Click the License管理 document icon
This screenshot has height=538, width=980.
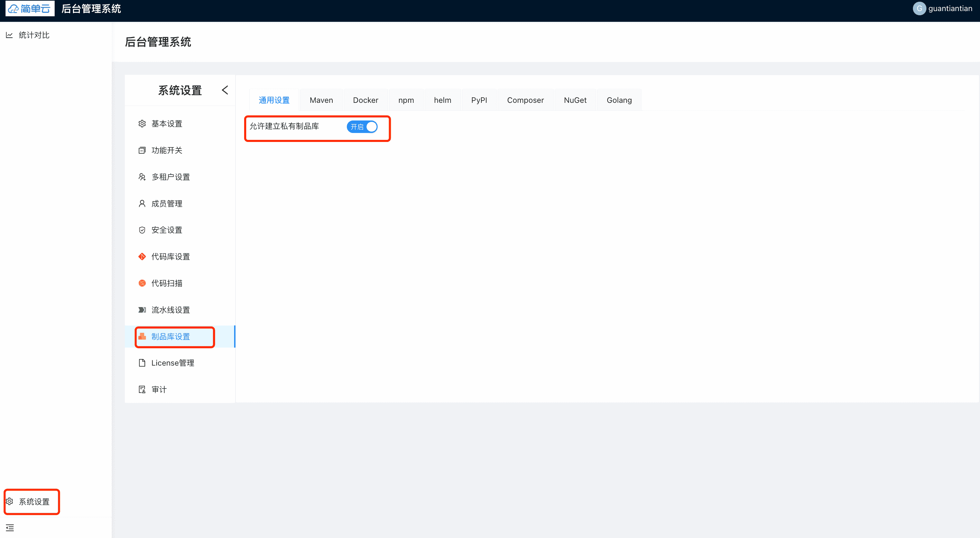(142, 363)
